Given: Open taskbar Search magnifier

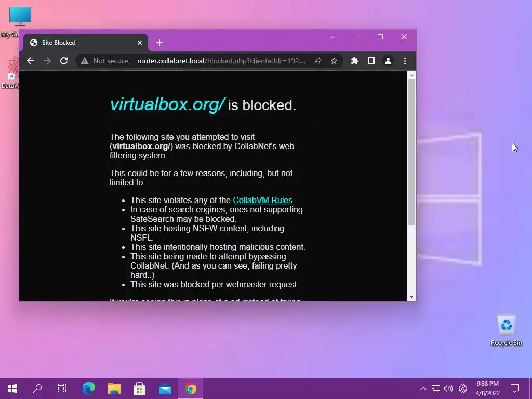Looking at the screenshot, I should (37, 389).
